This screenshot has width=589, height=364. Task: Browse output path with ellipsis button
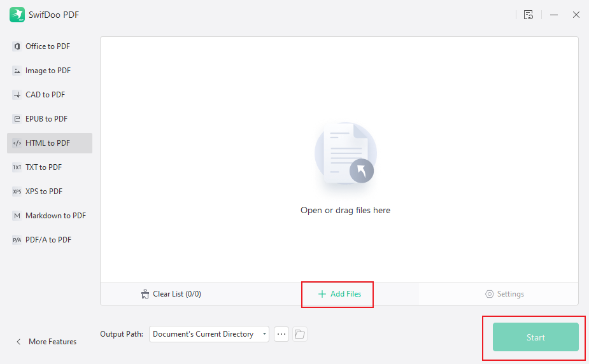281,334
